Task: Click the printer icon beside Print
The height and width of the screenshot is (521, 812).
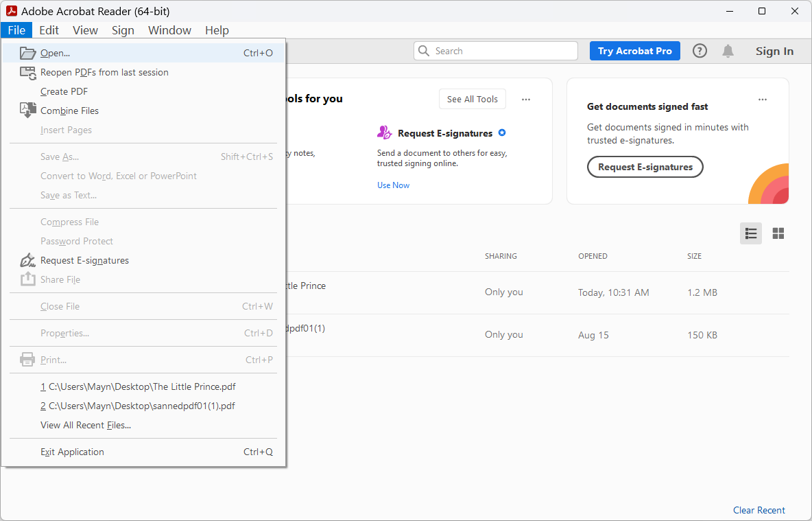Action: pyautogui.click(x=27, y=359)
